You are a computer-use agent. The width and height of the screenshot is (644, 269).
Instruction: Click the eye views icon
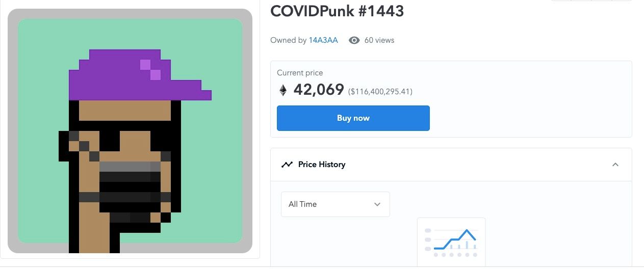(354, 40)
